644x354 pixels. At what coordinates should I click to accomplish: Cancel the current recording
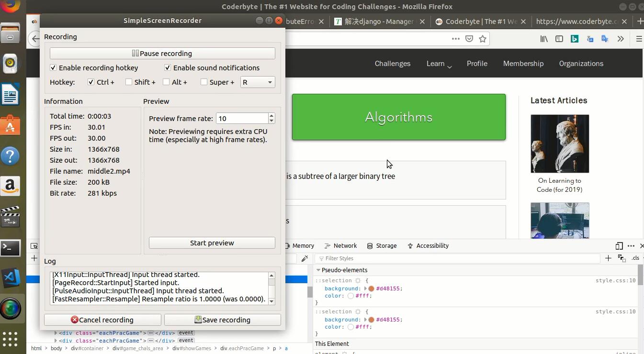(102, 320)
